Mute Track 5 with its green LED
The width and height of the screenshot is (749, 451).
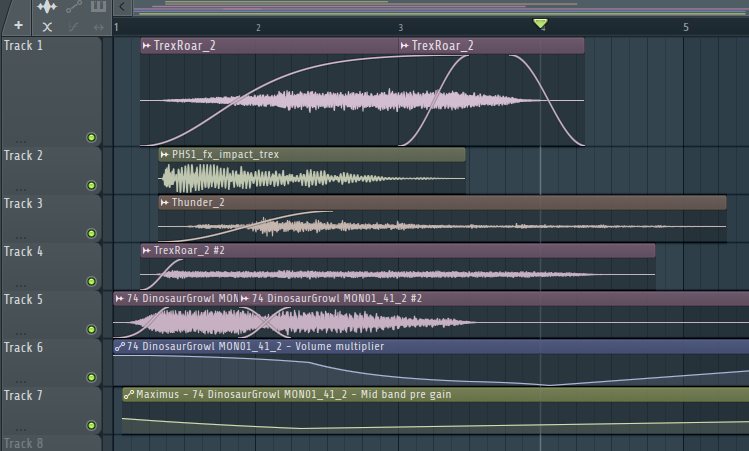coord(91,329)
